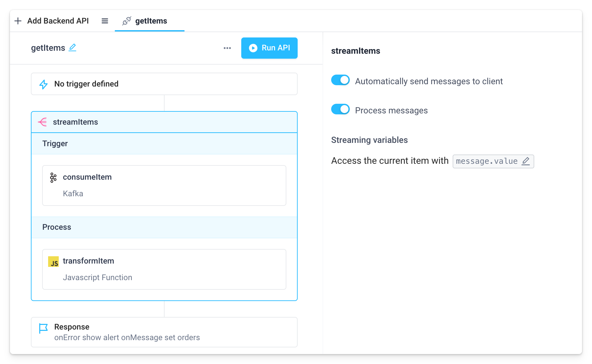The width and height of the screenshot is (592, 364).
Task: Click the message.value variable field
Action: [x=486, y=161]
